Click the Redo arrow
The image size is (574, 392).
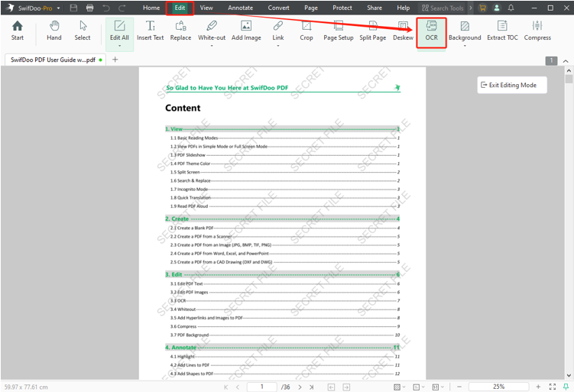(122, 8)
